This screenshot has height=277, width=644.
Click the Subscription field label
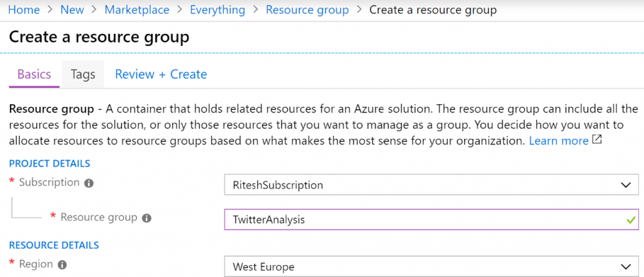[49, 182]
